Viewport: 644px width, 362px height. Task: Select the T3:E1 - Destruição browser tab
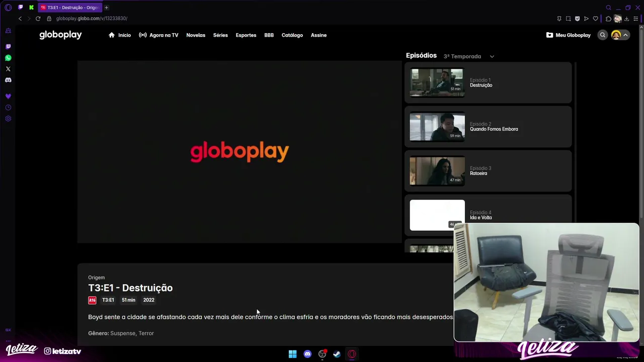69,8
